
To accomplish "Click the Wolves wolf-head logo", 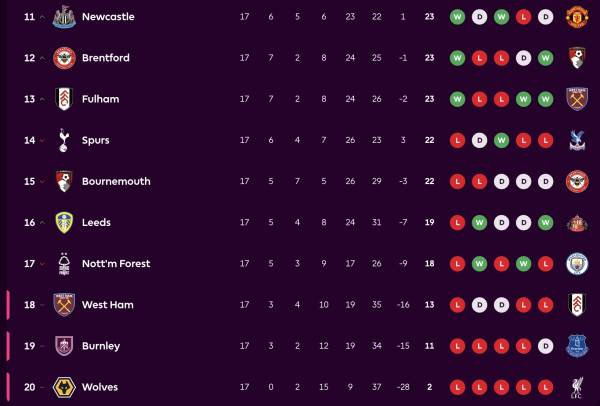I will coord(64,387).
